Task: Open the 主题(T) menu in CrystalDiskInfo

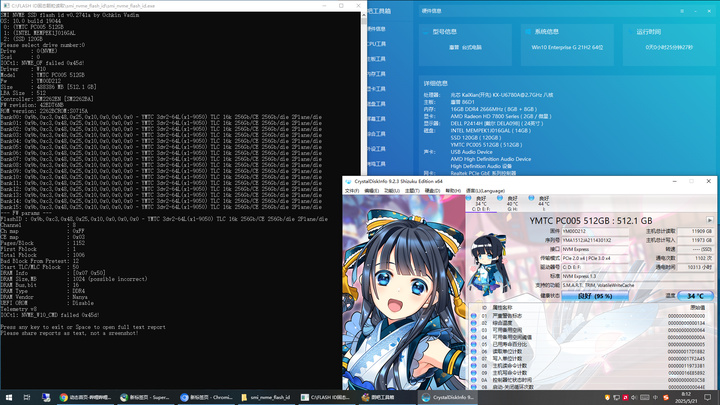Action: pyautogui.click(x=412, y=191)
